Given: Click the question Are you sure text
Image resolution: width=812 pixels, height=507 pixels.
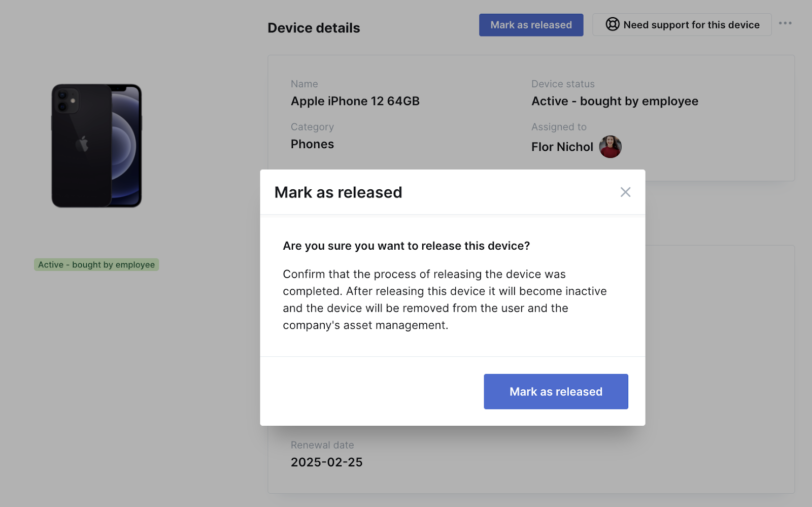Looking at the screenshot, I should 406,246.
